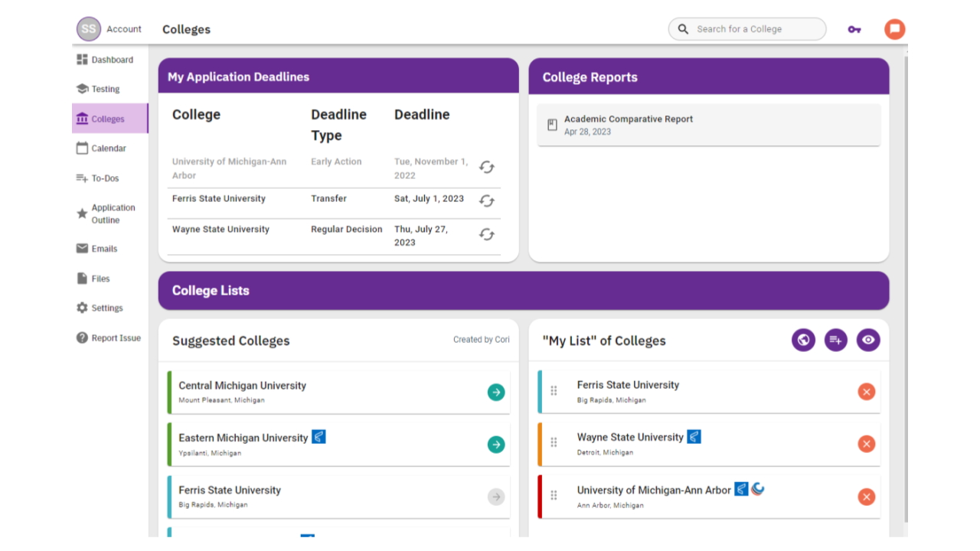Click the add-to-list icon in My List
This screenshot has width=980, height=551.
(836, 340)
